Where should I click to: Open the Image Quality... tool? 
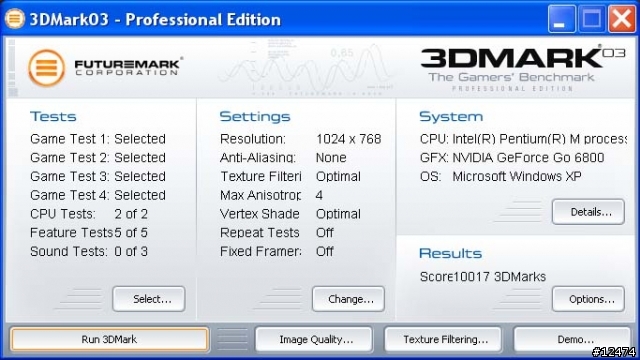[314, 339]
